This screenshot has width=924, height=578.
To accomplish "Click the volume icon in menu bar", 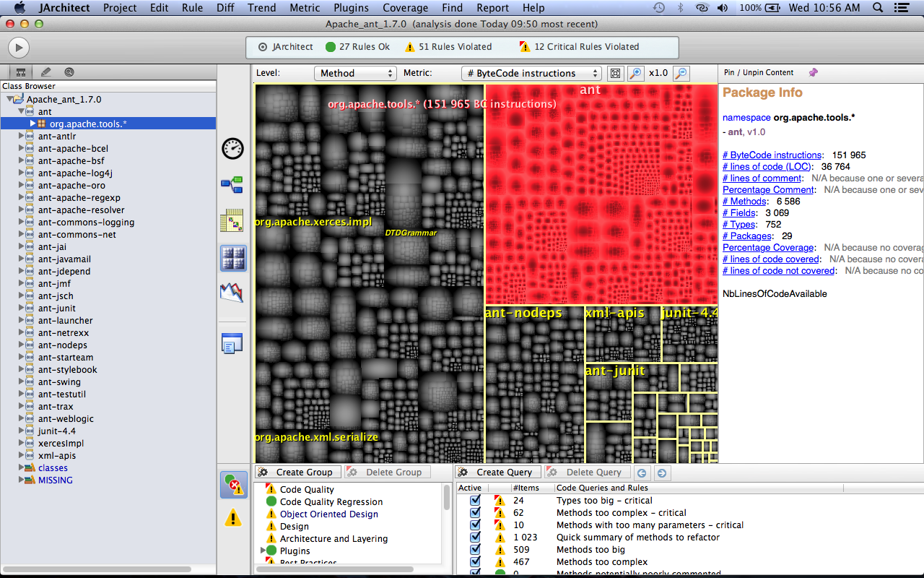I will point(723,8).
